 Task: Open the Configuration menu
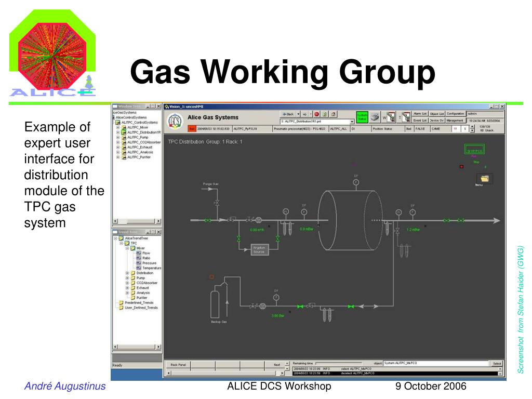click(455, 114)
